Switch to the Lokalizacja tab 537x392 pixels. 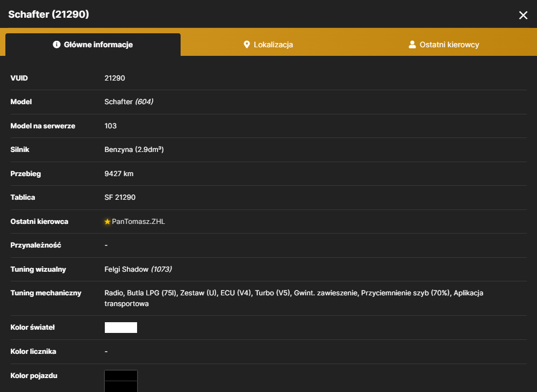(268, 45)
